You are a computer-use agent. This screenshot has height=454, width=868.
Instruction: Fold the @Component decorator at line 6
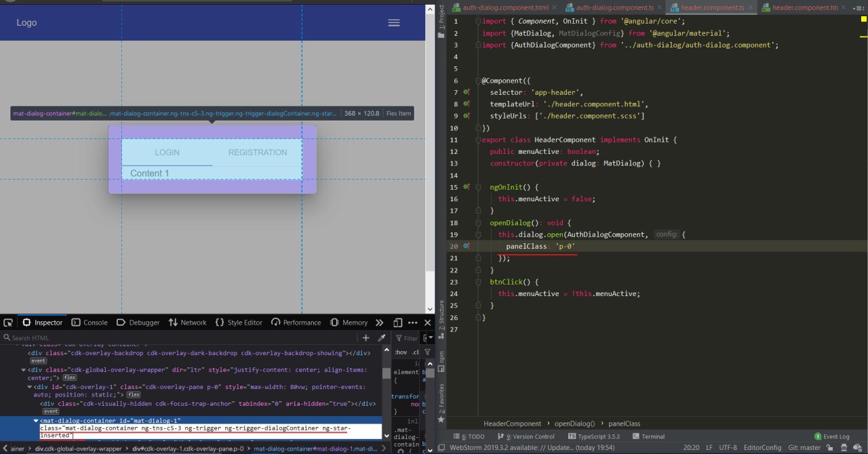coord(478,81)
